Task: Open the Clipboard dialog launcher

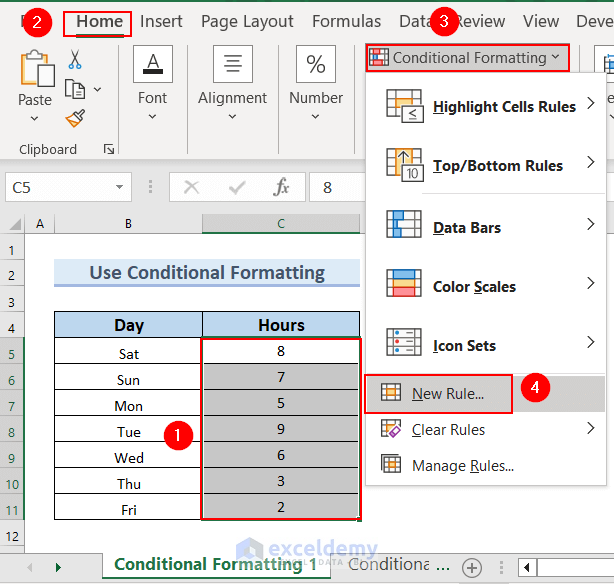Action: point(109,149)
